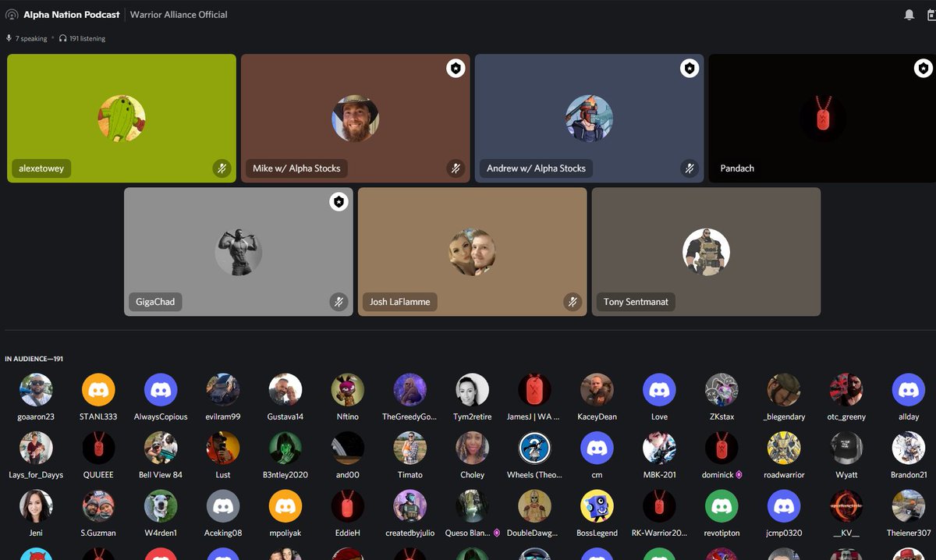Click the microphone icon next to 7 speaking
This screenshot has height=560, width=936.
click(x=9, y=37)
